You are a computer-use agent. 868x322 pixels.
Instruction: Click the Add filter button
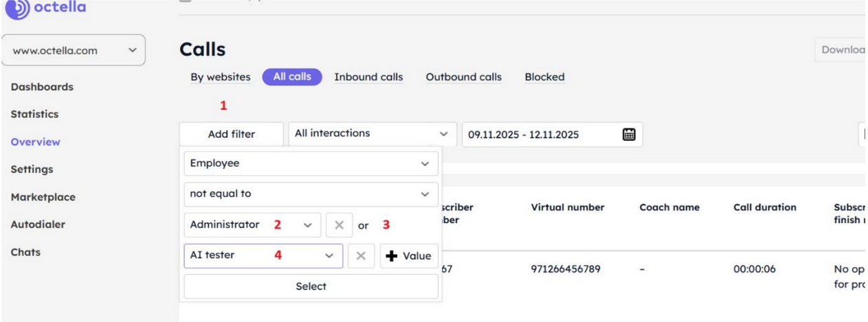pyautogui.click(x=231, y=135)
